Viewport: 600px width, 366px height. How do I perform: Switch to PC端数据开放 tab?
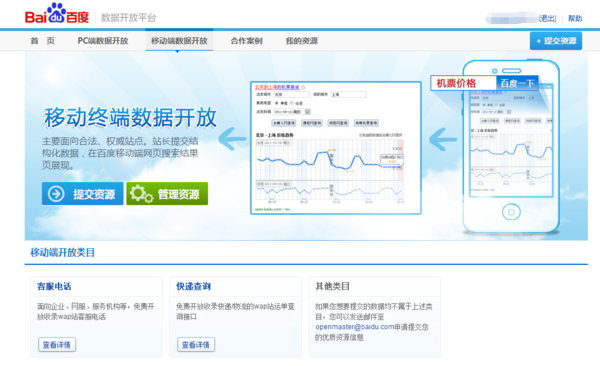click(103, 41)
